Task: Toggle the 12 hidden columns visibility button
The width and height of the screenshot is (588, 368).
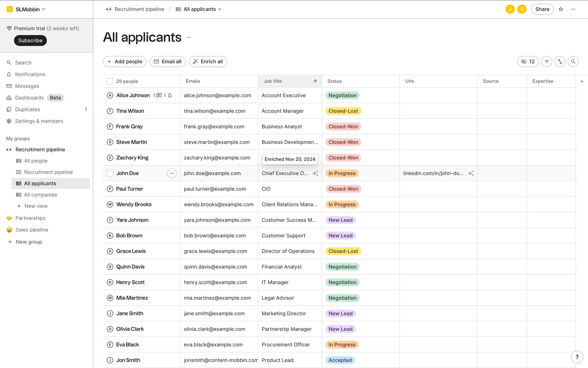Action: point(528,62)
